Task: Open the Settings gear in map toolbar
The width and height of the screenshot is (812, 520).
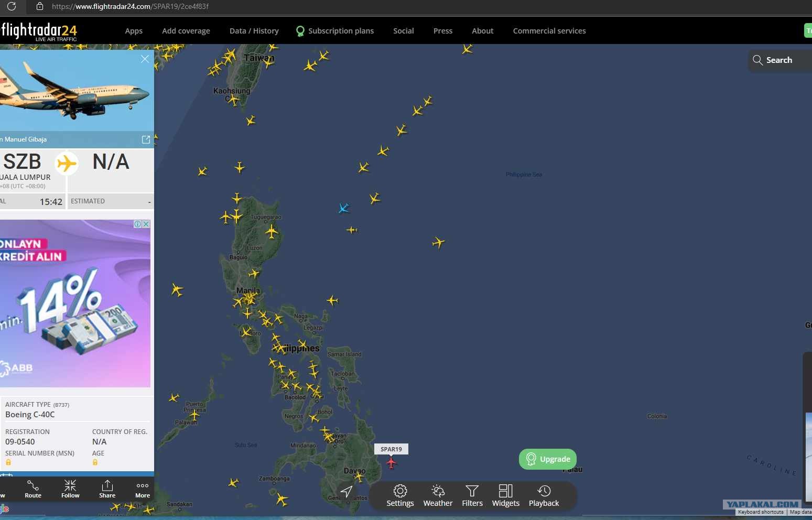Action: (400, 496)
